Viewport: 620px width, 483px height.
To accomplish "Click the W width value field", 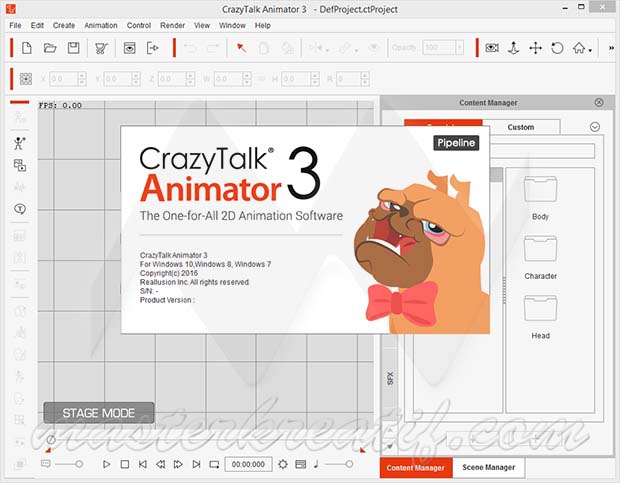I will pos(228,79).
